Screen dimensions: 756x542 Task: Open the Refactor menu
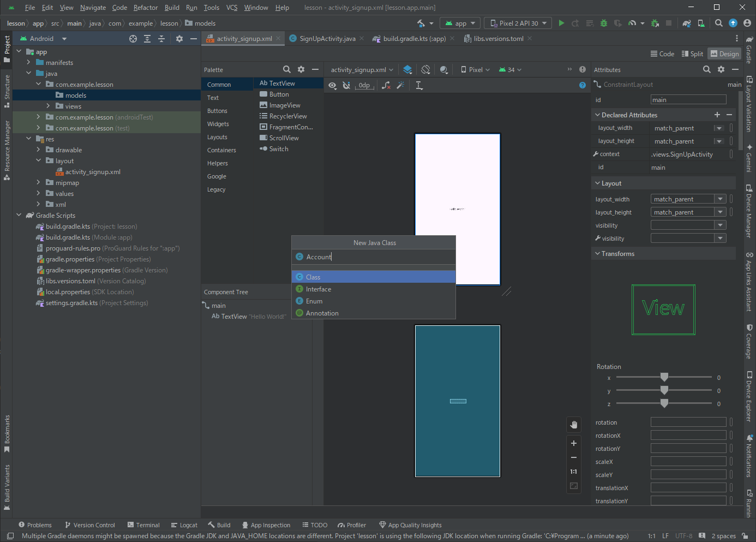coord(146,8)
